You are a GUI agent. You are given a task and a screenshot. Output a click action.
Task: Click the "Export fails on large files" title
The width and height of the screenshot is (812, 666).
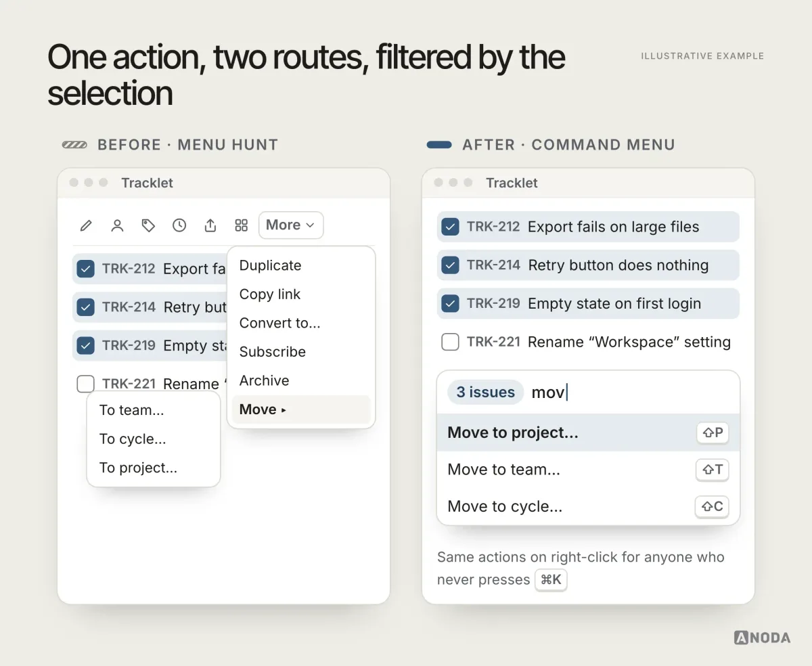(x=614, y=227)
